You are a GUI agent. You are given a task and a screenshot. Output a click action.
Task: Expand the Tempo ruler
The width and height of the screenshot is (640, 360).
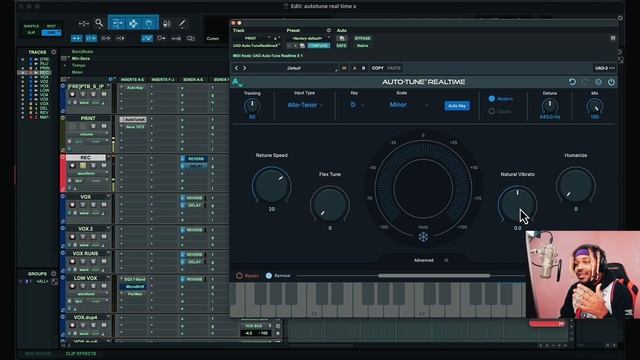click(65, 65)
